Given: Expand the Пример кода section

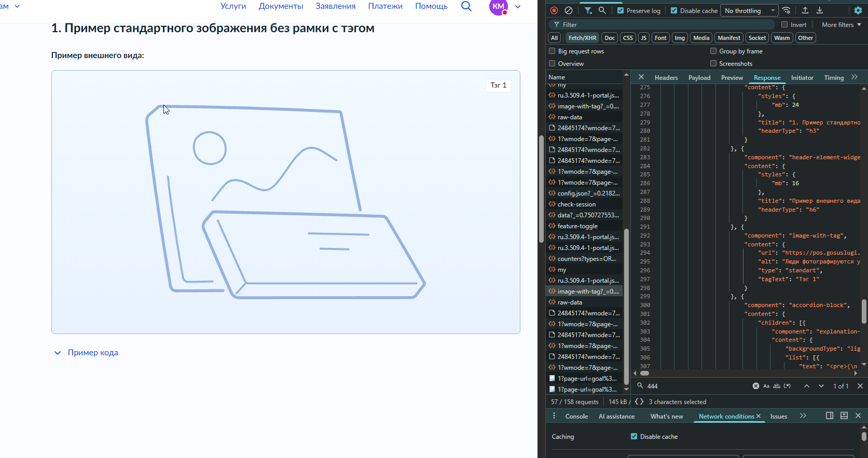Looking at the screenshot, I should 86,353.
